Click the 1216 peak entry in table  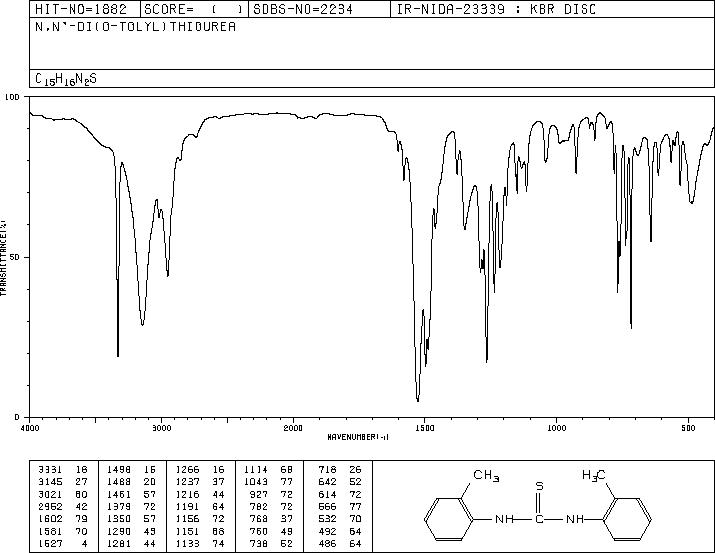[x=200, y=494]
